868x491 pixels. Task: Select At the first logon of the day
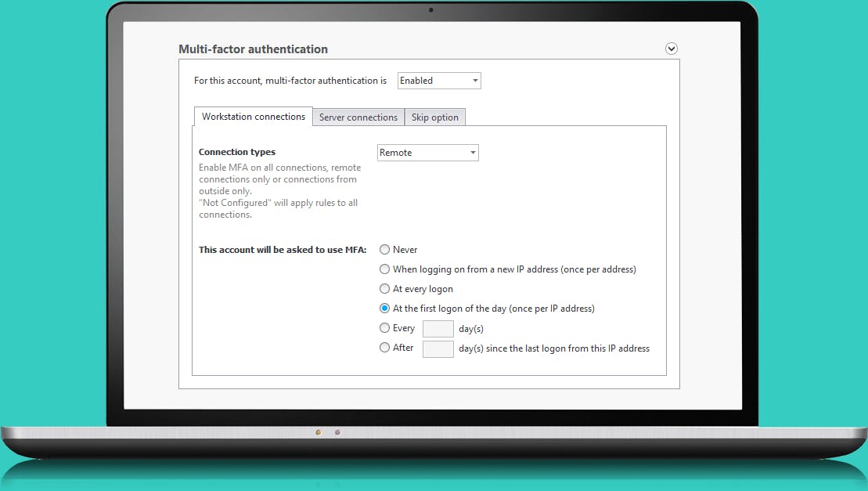pyautogui.click(x=384, y=308)
